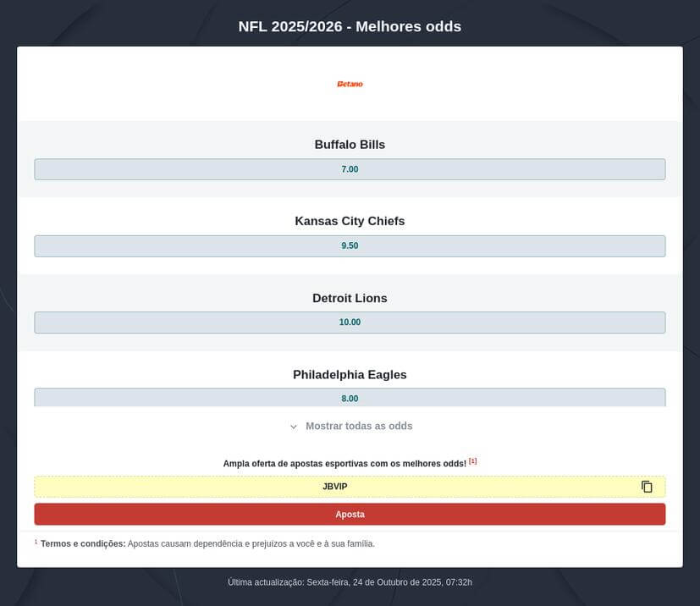Copy the JBVIP promo code using copy icon
Image resolution: width=700 pixels, height=606 pixels.
(647, 487)
